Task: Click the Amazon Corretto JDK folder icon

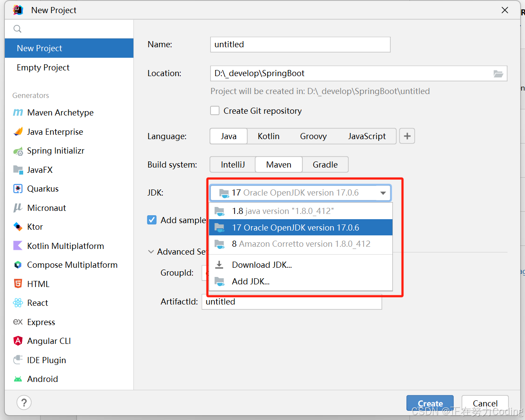Action: pos(220,244)
